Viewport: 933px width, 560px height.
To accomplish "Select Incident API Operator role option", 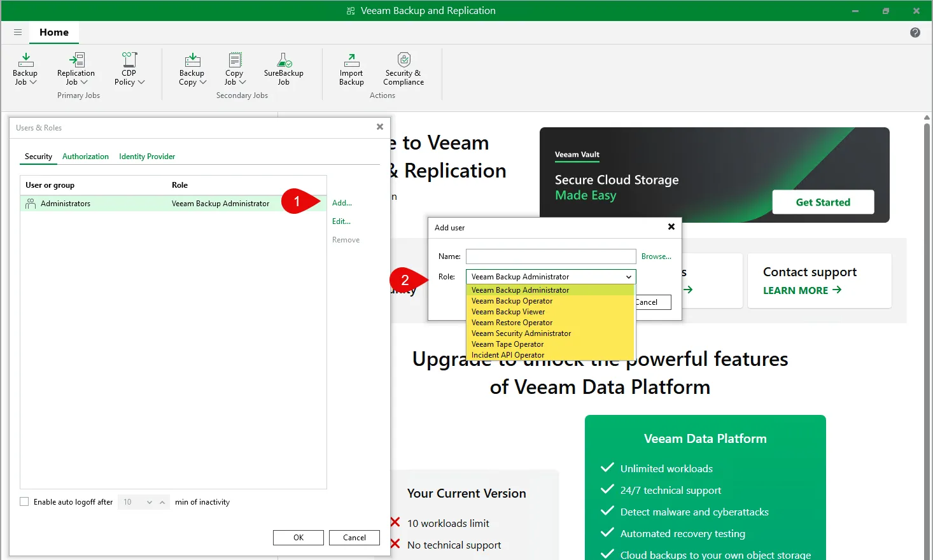I will click(507, 355).
